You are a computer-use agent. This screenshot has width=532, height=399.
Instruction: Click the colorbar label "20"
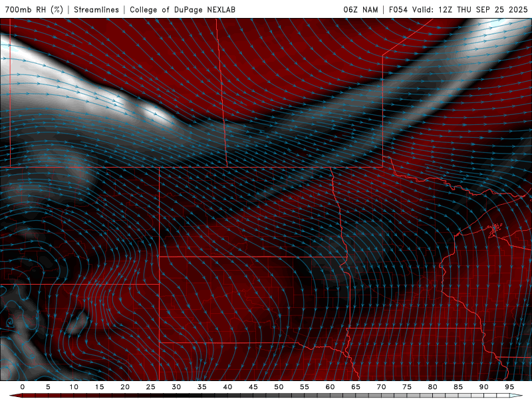(125, 387)
